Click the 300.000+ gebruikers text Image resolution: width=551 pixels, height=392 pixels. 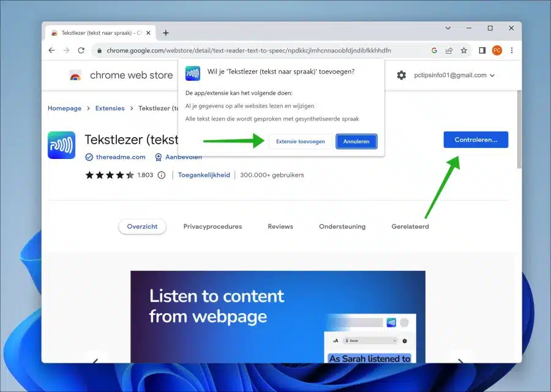pos(272,175)
